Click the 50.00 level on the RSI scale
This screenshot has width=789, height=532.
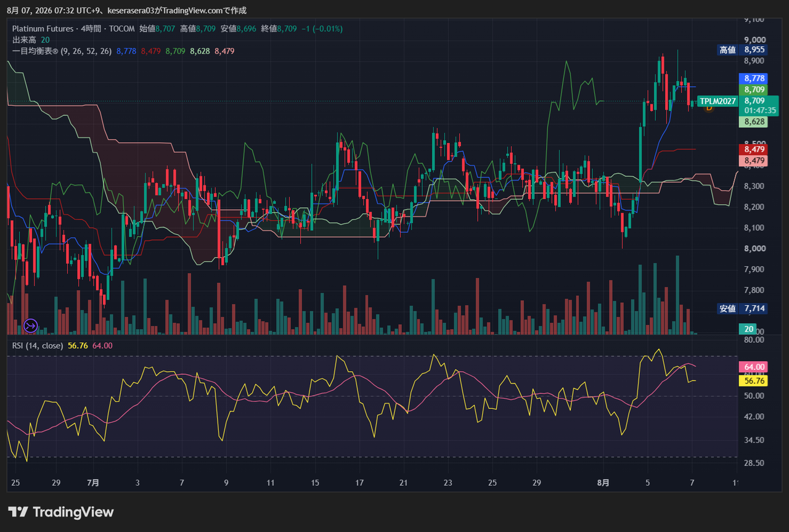click(x=754, y=396)
